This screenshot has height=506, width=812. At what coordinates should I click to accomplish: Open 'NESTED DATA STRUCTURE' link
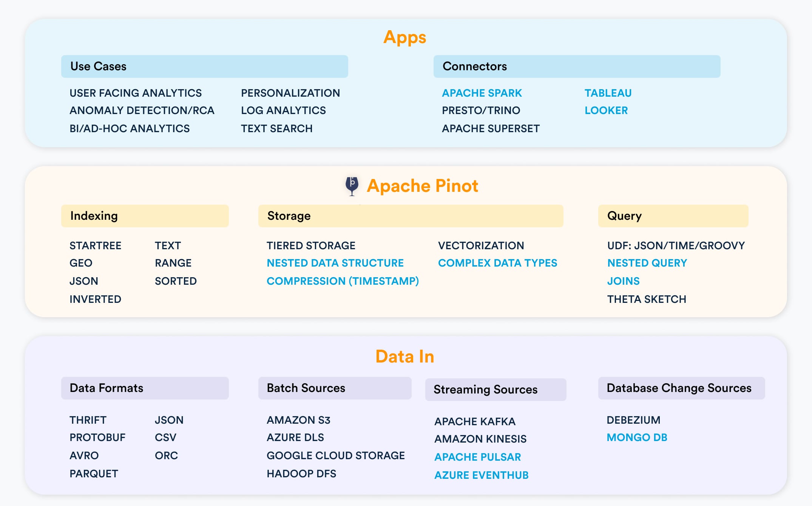[x=335, y=263]
